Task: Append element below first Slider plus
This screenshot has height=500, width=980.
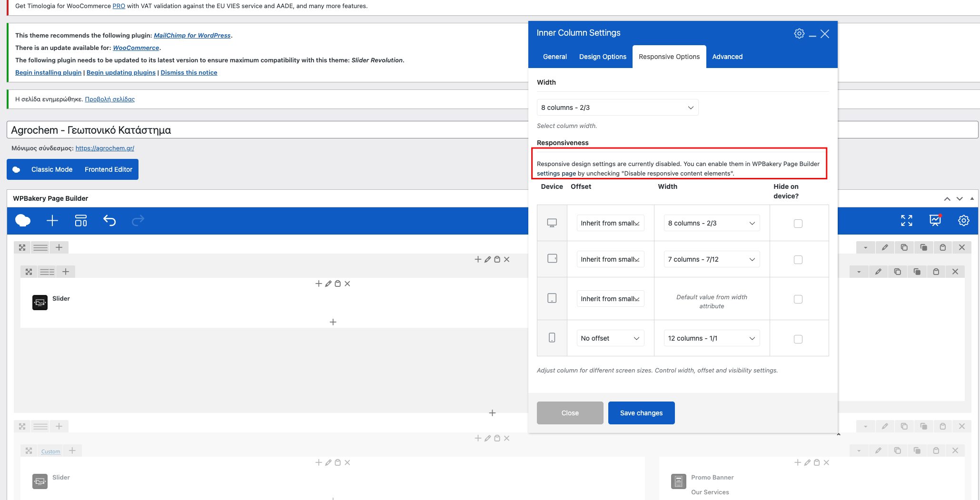Action: click(x=333, y=322)
